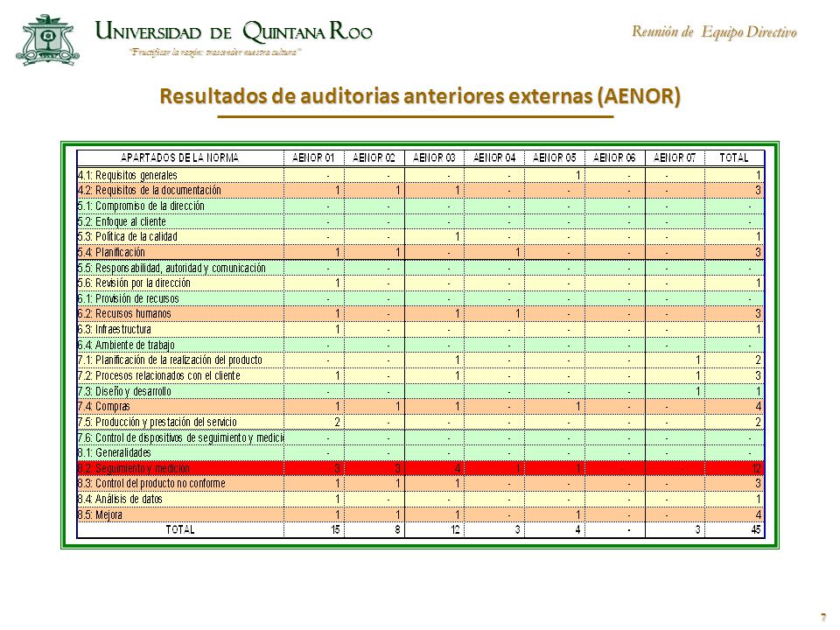840x630 pixels.
Task: Select row '5.6: Revisión por la dirección'
Action: click(x=421, y=283)
